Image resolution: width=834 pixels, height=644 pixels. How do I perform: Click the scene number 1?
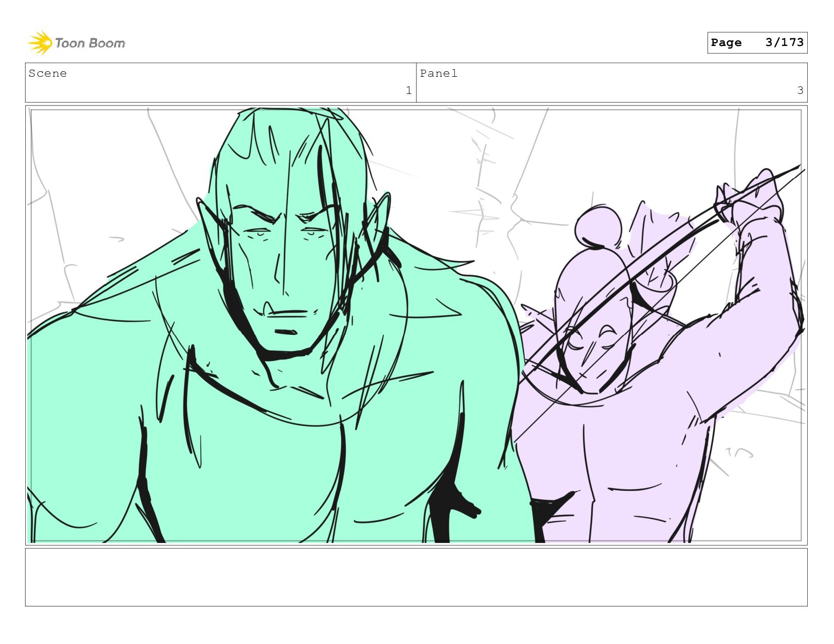point(408,90)
